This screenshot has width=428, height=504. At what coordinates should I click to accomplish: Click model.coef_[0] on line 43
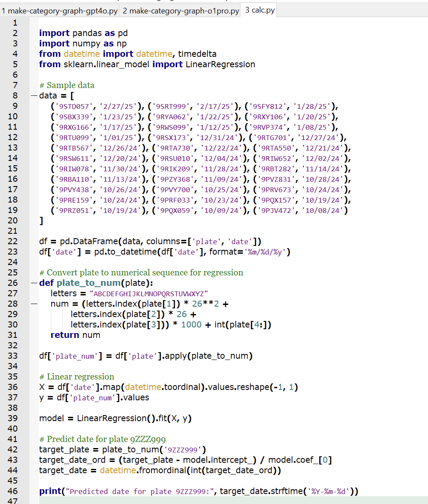click(300, 460)
